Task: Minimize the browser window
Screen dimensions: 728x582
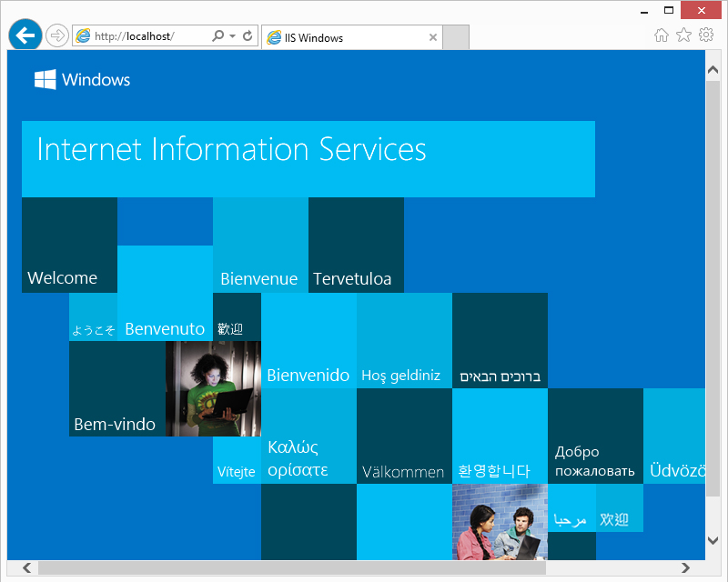Action: (644, 11)
